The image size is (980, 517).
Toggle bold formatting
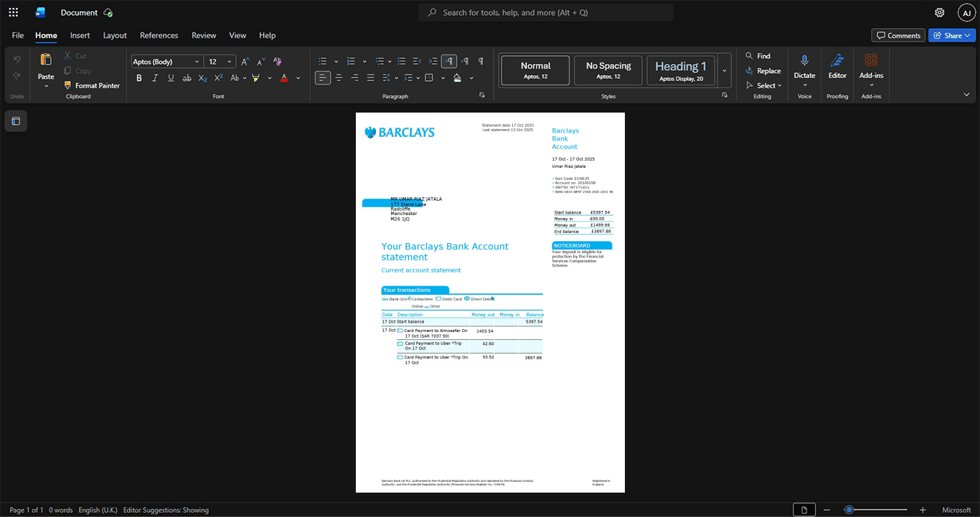(139, 77)
